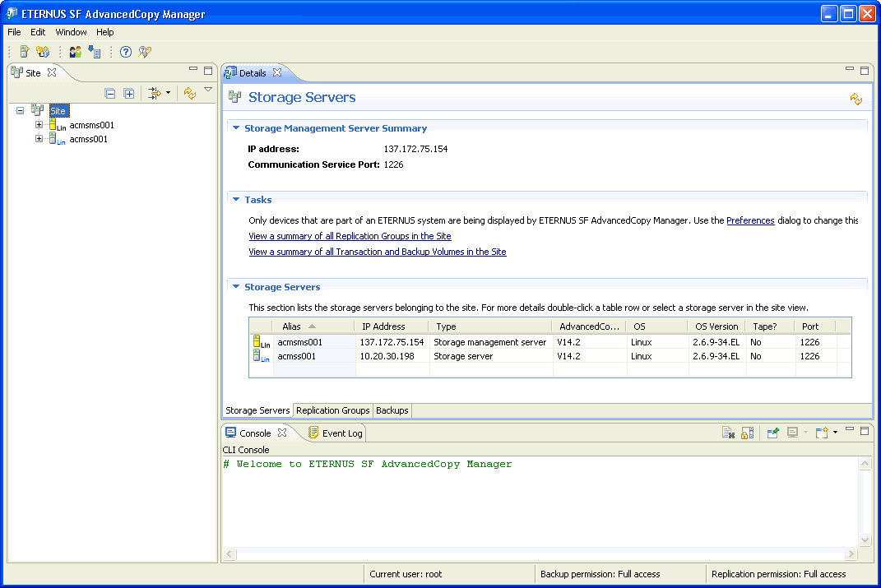The width and height of the screenshot is (881, 588).
Task: View summary of Transaction and Backup Volumes link
Action: 378,252
